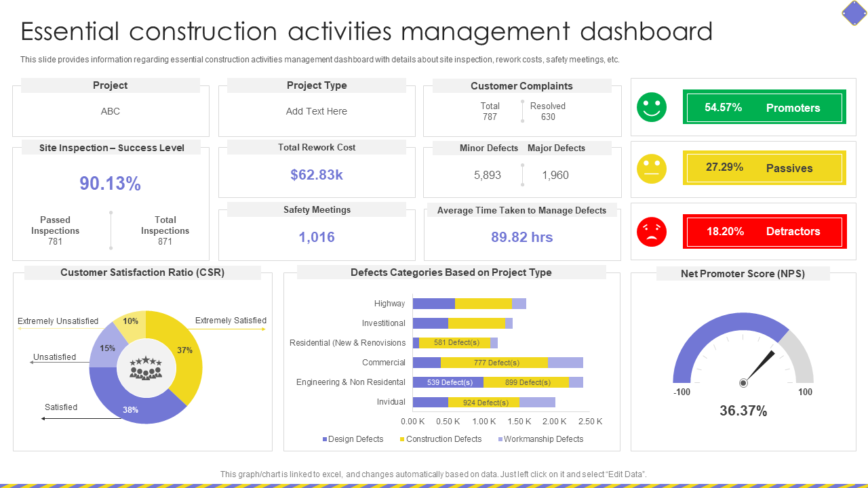The image size is (868, 488).
Task: Select the 581 Defect(s) bar segment
Action: [455, 343]
